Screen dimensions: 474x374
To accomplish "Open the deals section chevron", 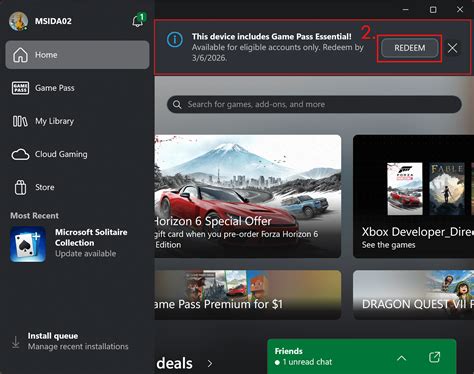I will coord(210,364).
